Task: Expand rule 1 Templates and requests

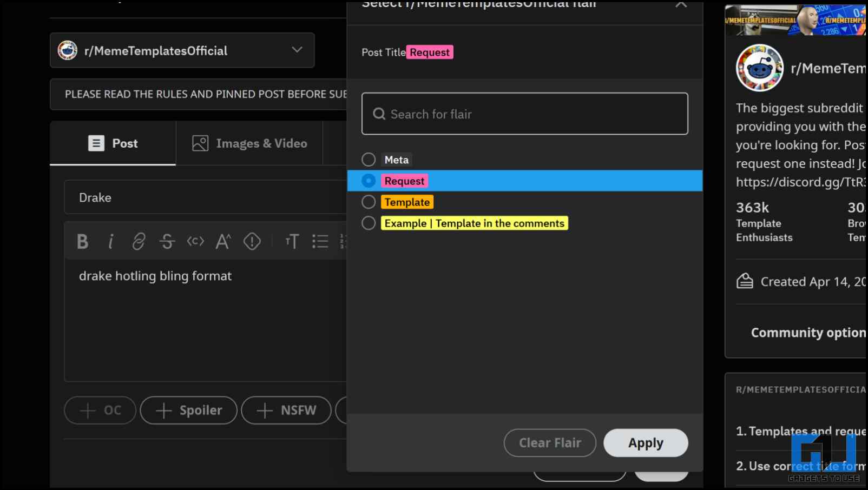Action: tap(801, 431)
